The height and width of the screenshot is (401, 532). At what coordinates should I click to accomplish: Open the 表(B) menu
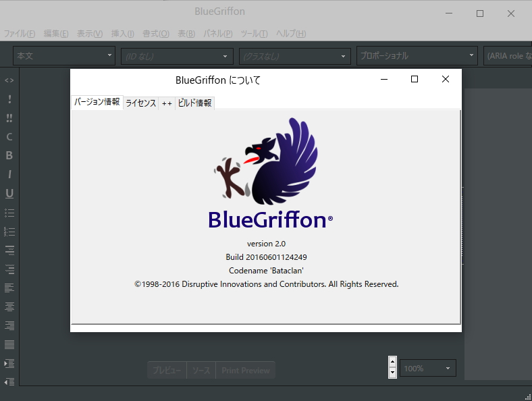click(186, 34)
